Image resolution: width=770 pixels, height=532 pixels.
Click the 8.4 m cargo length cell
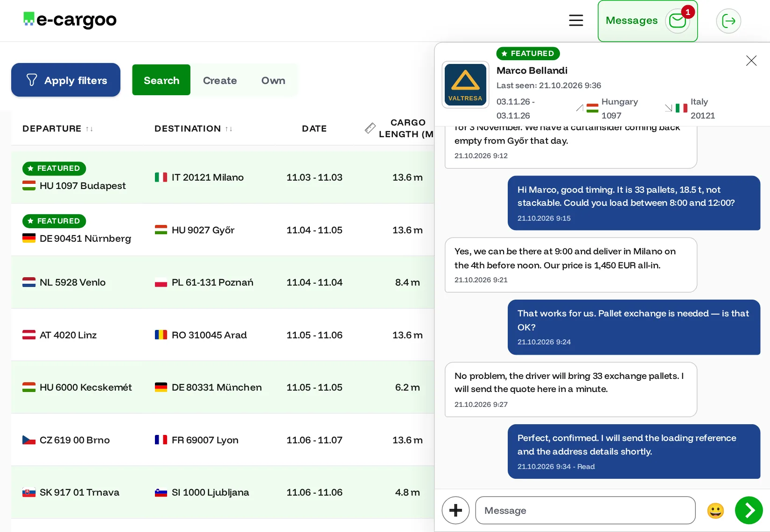pos(407,282)
